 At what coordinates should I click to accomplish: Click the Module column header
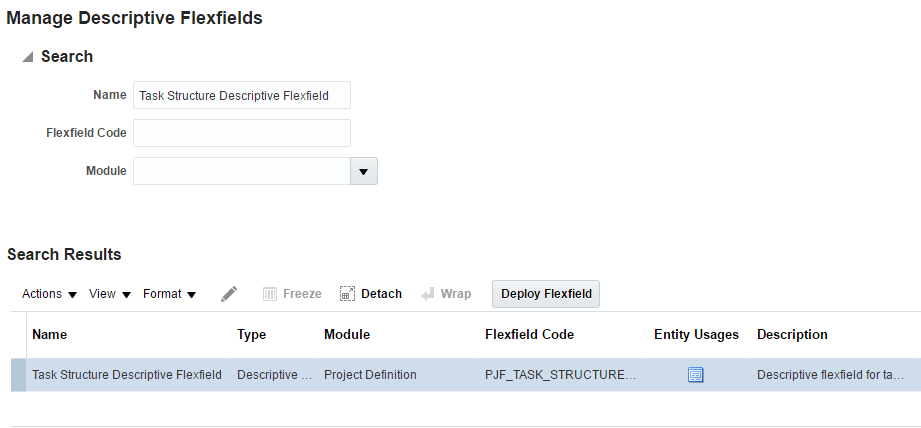347,335
